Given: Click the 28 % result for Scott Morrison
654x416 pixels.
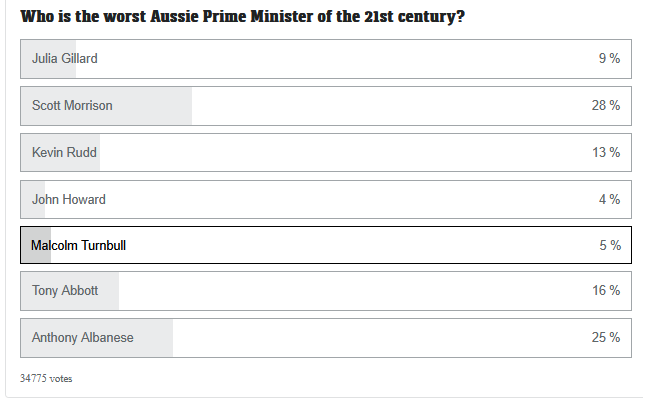Looking at the screenshot, I should coord(606,106).
